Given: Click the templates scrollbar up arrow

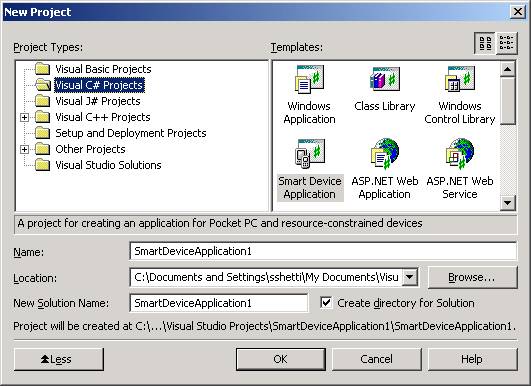Looking at the screenshot, I should [x=508, y=69].
